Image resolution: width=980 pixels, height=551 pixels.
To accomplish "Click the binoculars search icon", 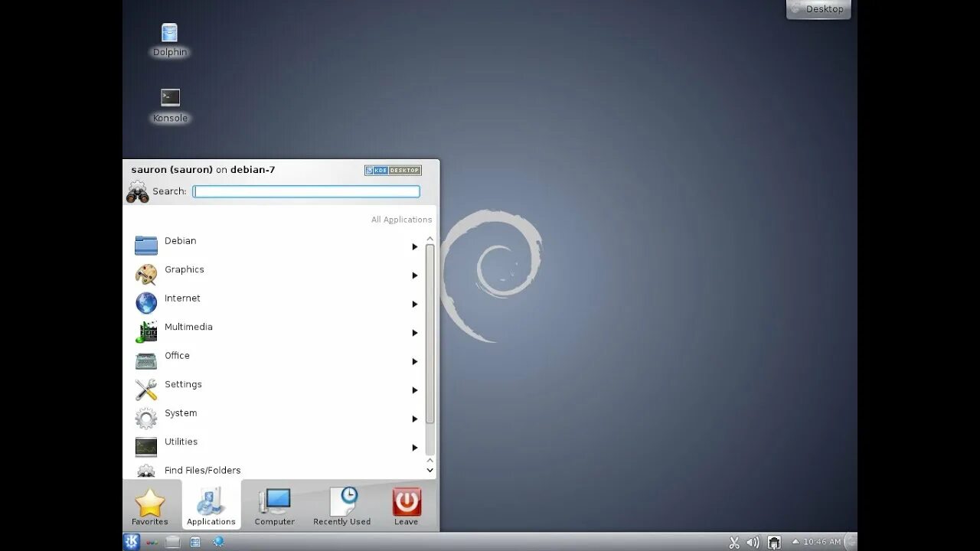I will tap(138, 192).
